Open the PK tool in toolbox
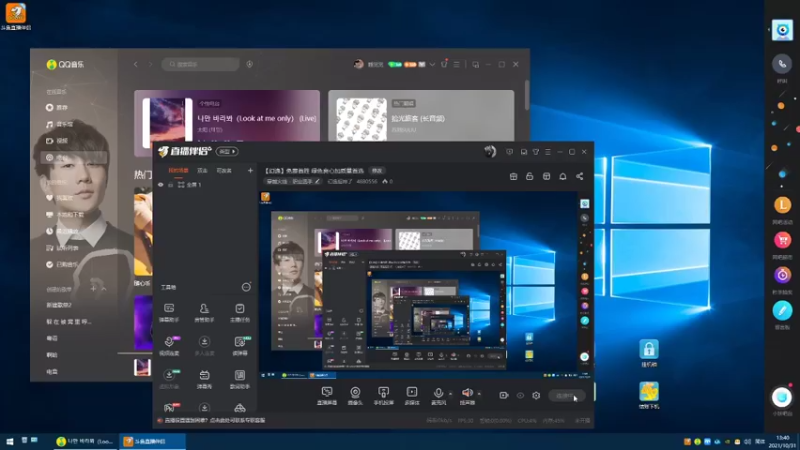 (169, 407)
